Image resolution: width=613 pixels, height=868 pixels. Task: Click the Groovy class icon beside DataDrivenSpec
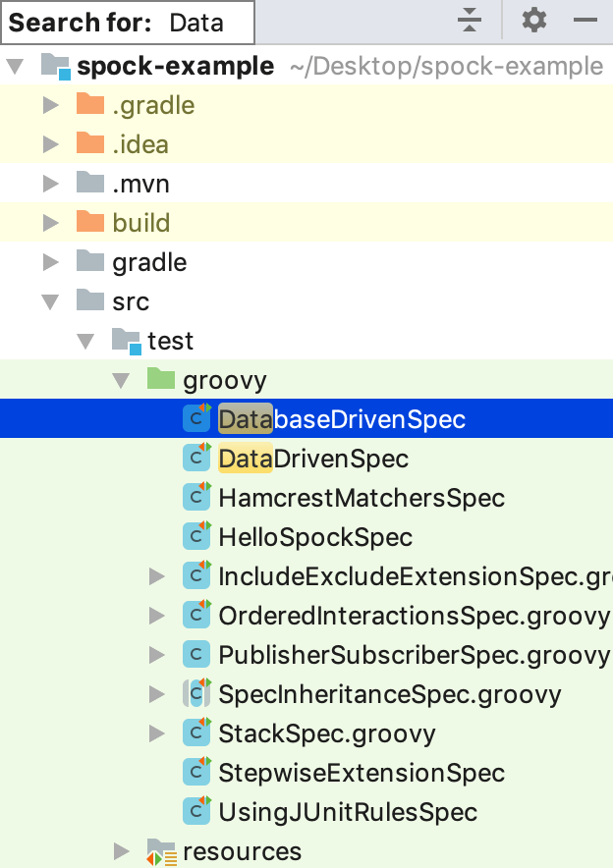click(x=194, y=458)
